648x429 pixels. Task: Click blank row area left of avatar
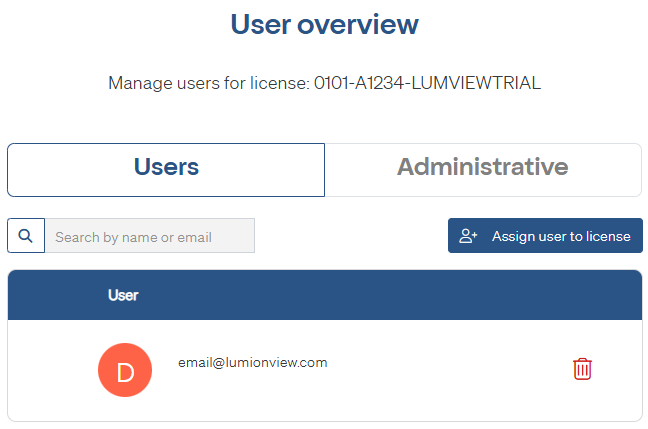[50, 370]
